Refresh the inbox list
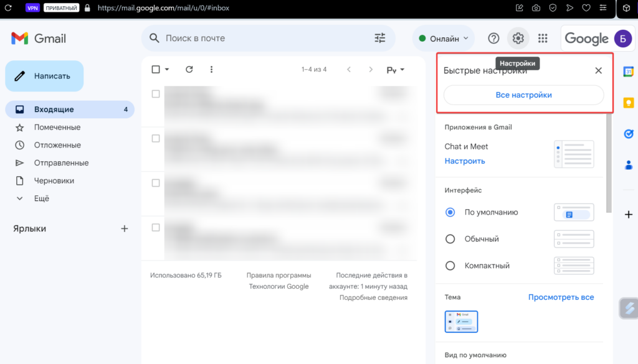Screen dimensions: 638x364 (189, 70)
